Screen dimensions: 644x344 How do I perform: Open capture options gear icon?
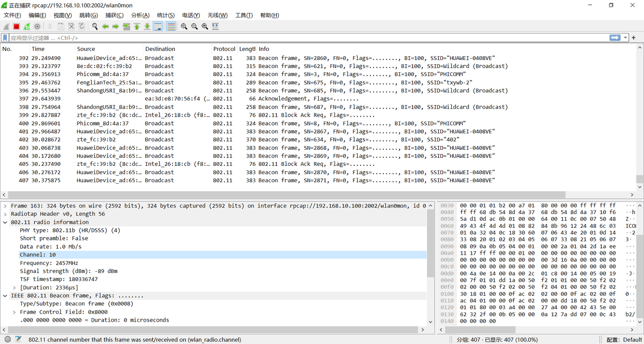(x=37, y=26)
